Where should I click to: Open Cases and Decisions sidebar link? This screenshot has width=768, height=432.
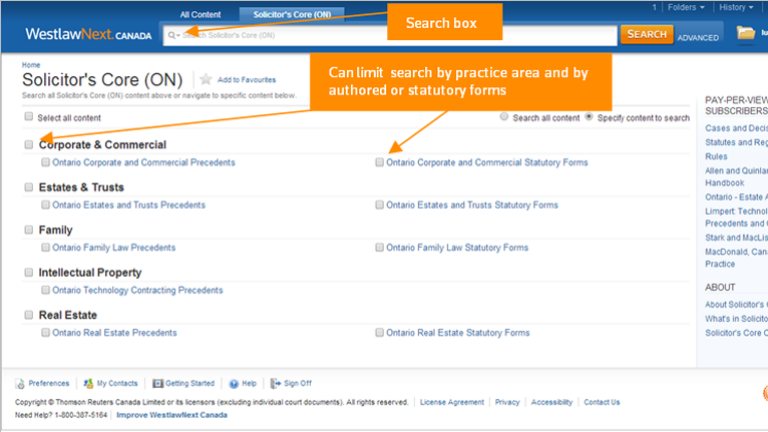point(736,128)
